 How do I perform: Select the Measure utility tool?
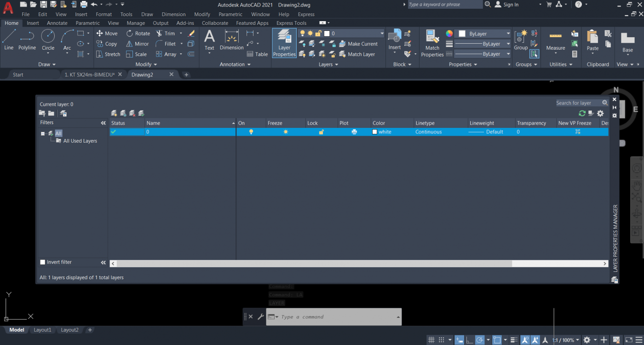click(x=555, y=40)
